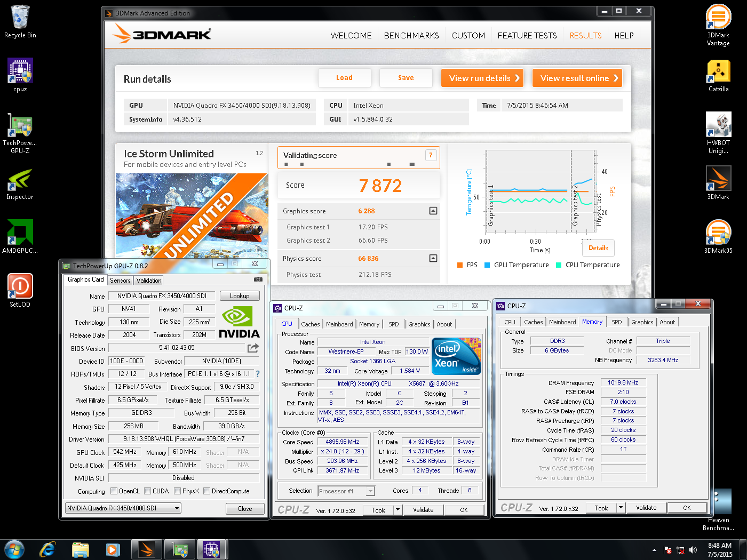Switch to GPU-Z taskbar button

(x=180, y=549)
